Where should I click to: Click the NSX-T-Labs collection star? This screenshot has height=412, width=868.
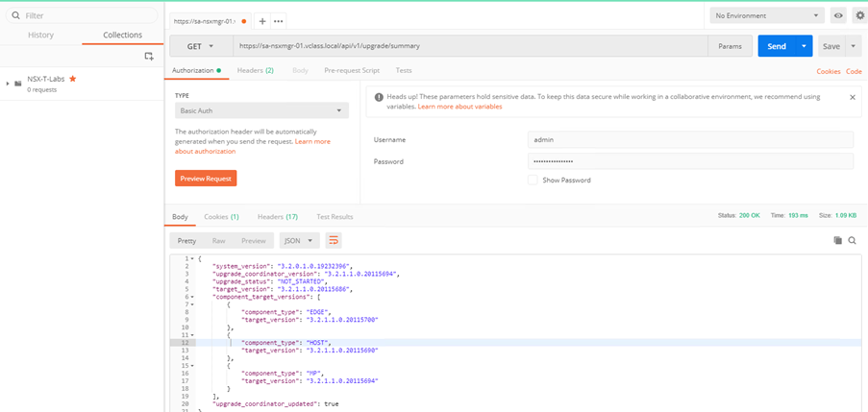[72, 79]
